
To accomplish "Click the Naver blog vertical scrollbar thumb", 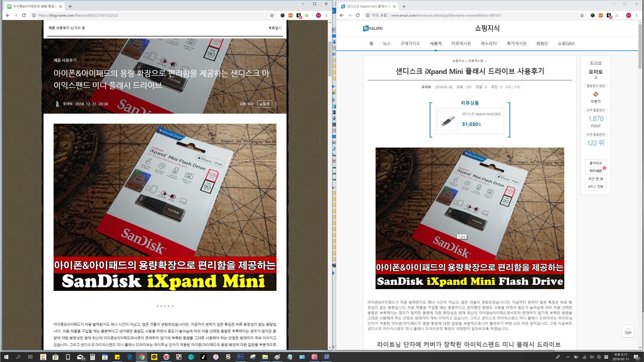I will tap(330, 59).
